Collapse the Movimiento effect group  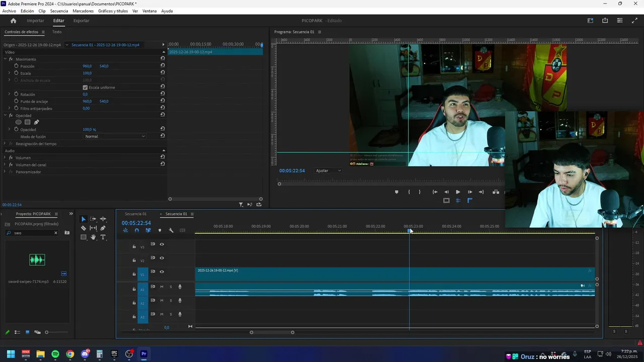pyautogui.click(x=5, y=59)
